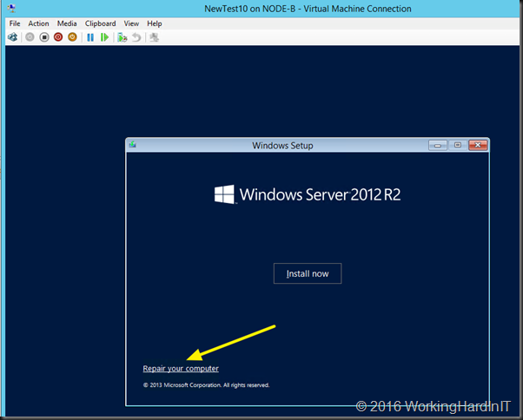Click the 'Windows Setup' title text
Image resolution: width=523 pixels, height=420 pixels.
click(x=282, y=146)
